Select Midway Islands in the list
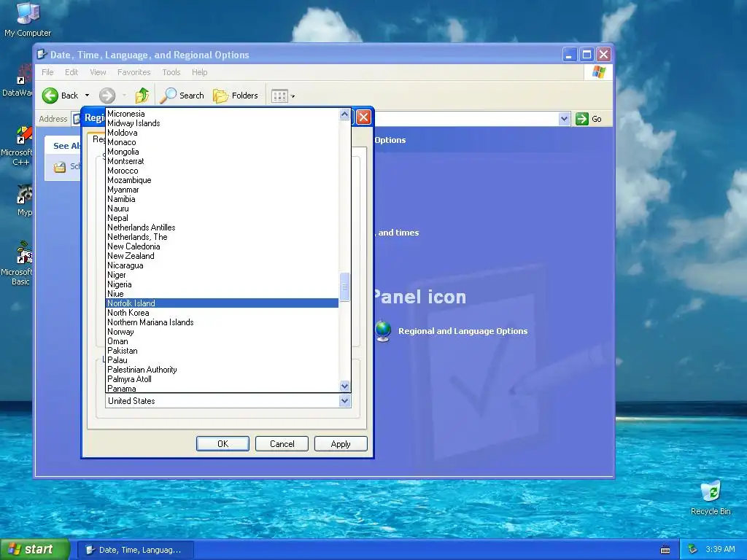This screenshot has height=560, width=747. tap(222, 123)
